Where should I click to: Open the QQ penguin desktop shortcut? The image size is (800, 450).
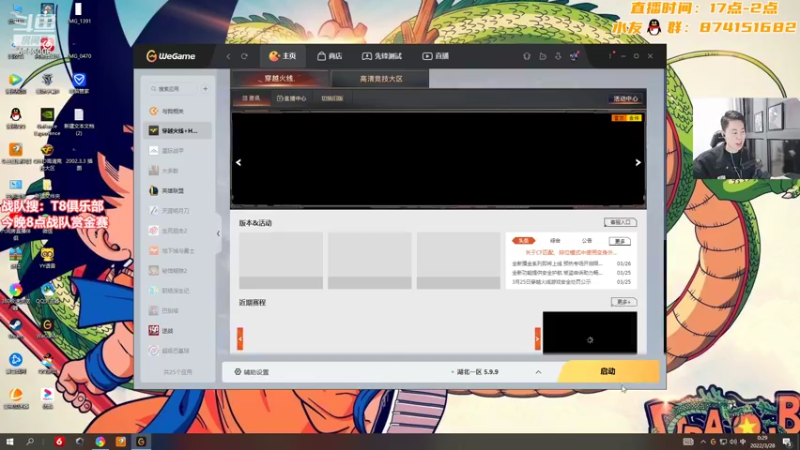(16, 117)
